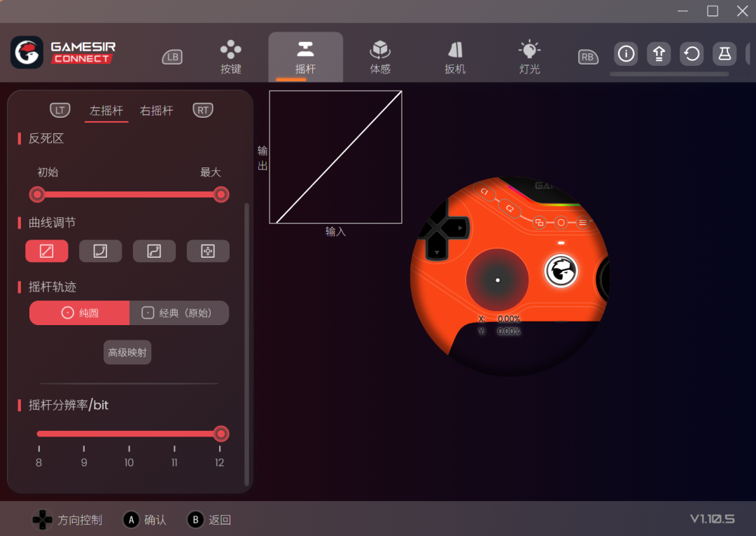Image resolution: width=756 pixels, height=536 pixels.
Task: Open the 体感 motion tab
Action: (380, 57)
